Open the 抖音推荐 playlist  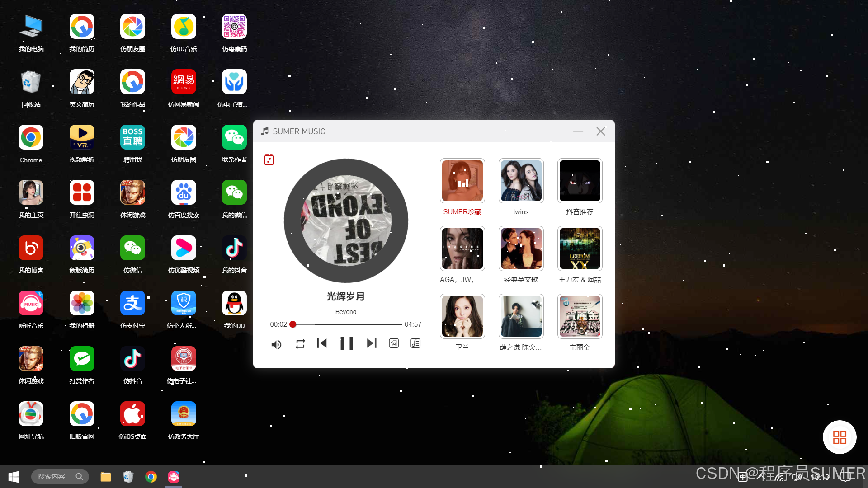[580, 181]
